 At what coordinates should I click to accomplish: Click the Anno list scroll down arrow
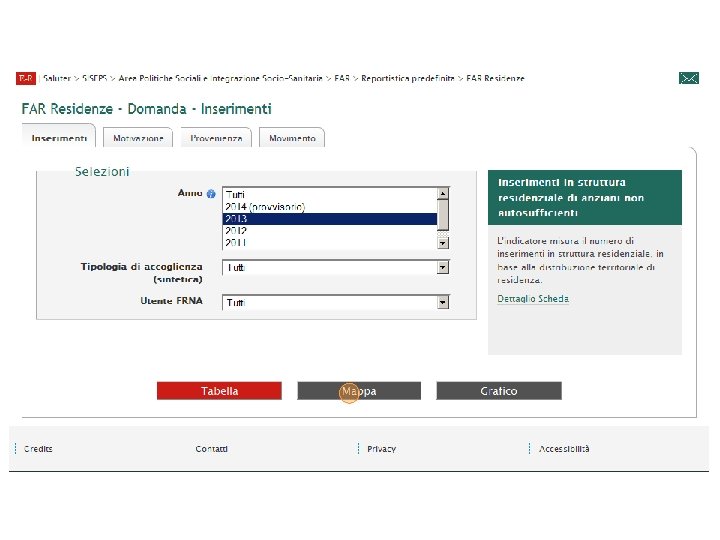(x=443, y=243)
